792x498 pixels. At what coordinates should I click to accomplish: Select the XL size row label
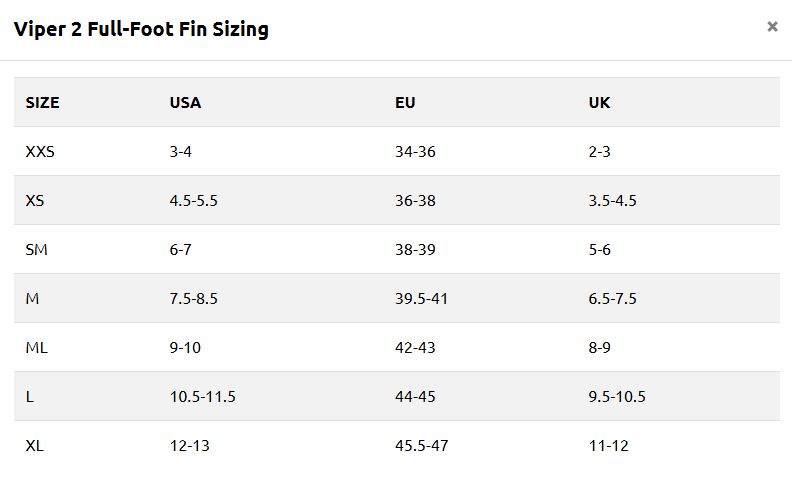tap(35, 445)
